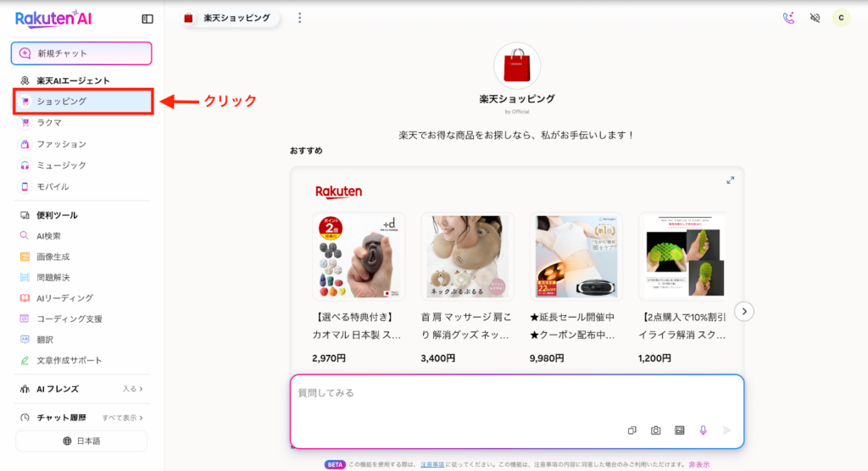The image size is (868, 471).
Task: Click the 2,970円 price text
Action: coord(329,358)
